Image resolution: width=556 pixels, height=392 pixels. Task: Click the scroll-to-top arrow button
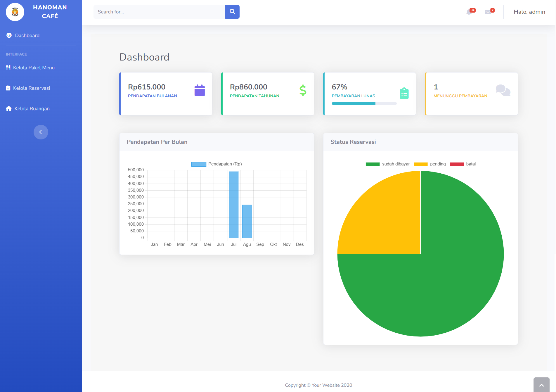[541, 385]
